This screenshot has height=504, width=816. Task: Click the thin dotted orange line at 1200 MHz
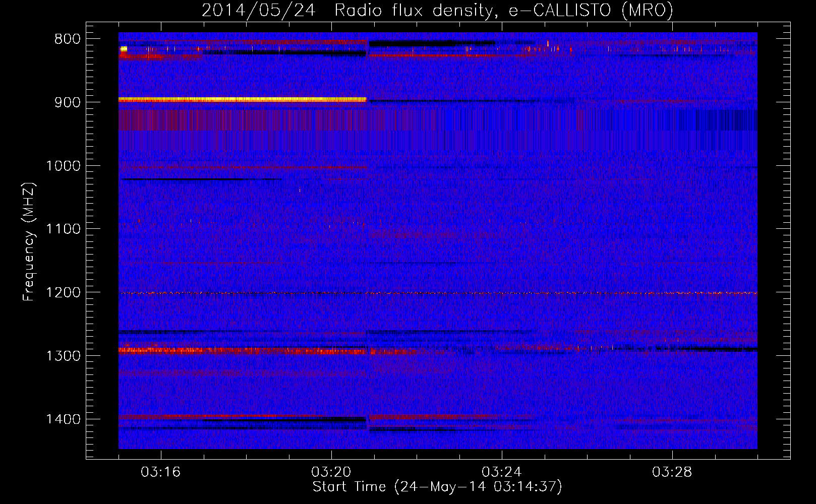tap(438, 293)
